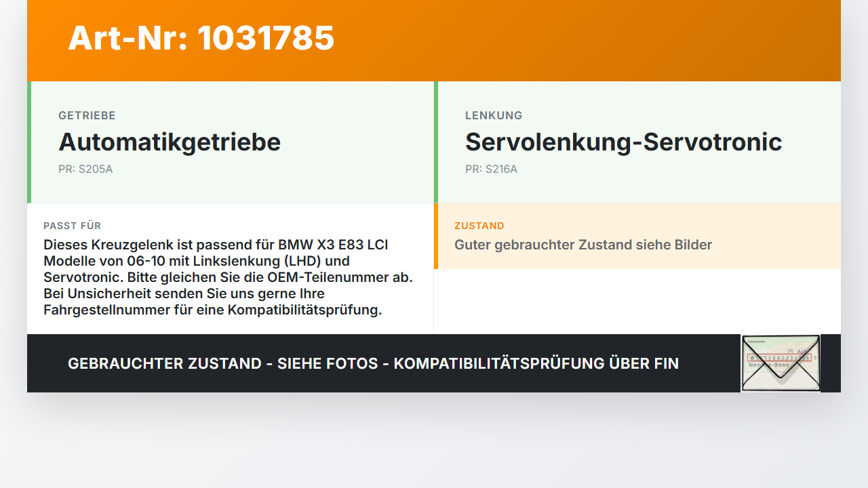This screenshot has height=488, width=868.
Task: Click the Art-Nr: 1031785 heading
Action: [x=201, y=38]
